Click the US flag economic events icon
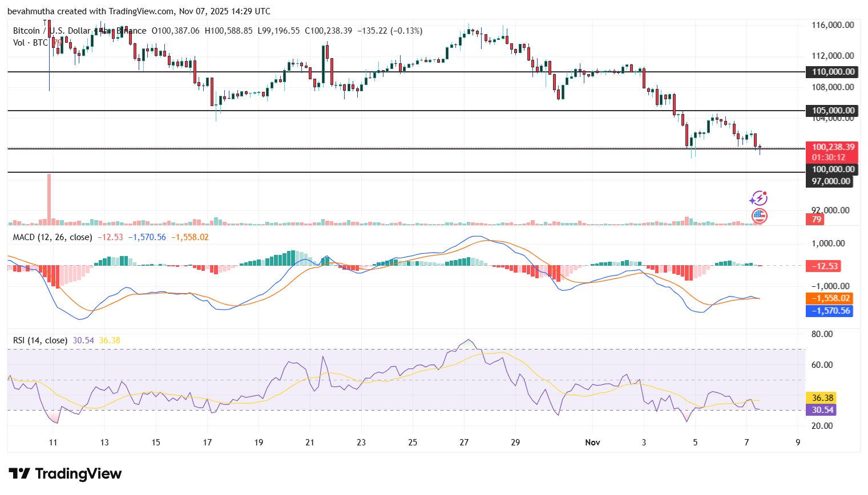This screenshot has height=495, width=868. click(759, 217)
